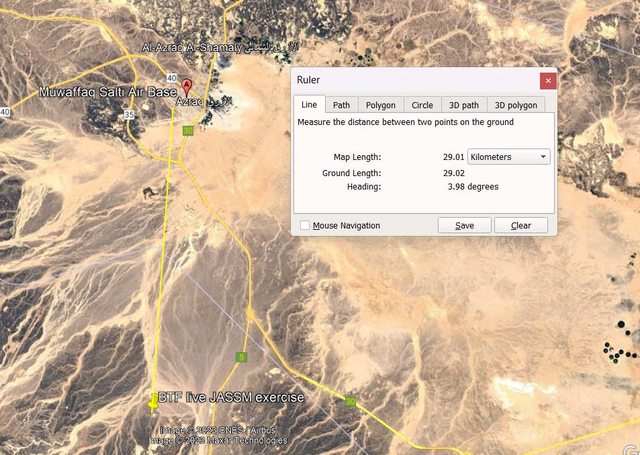Click the green route 30 shield near Azraq

pos(187,131)
